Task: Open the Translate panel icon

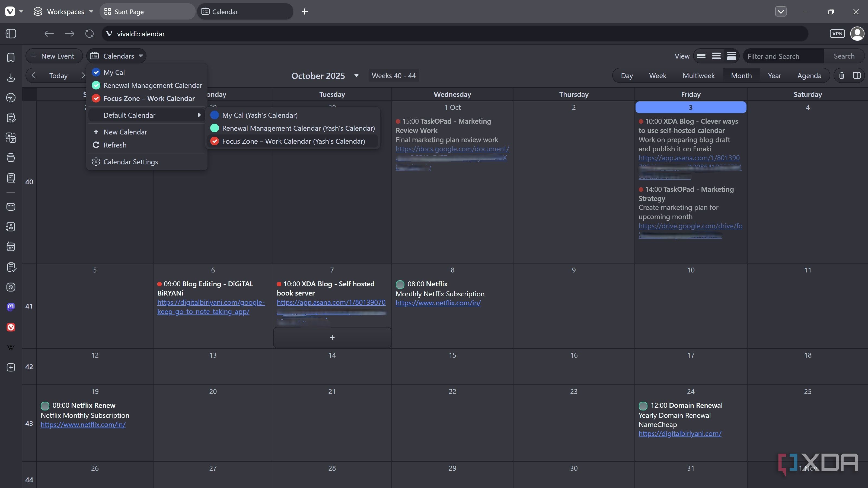Action: click(x=11, y=137)
